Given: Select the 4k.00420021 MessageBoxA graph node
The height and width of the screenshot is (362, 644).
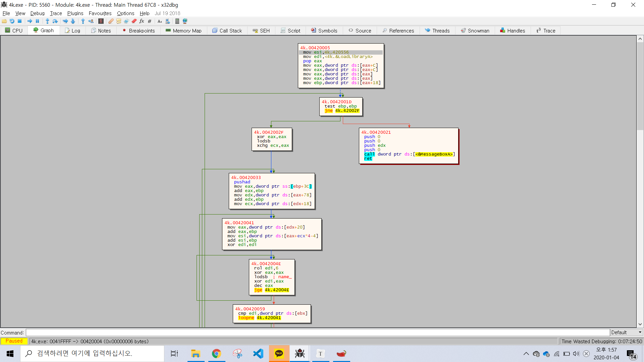Looking at the screenshot, I should pos(408,146).
